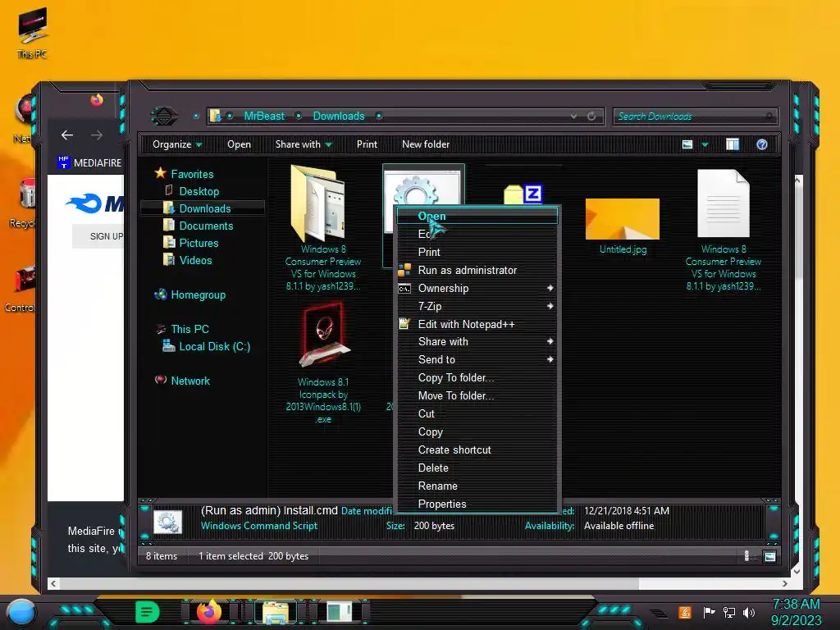
Task: Click the MediaFire SIGN UP button
Action: [98, 236]
